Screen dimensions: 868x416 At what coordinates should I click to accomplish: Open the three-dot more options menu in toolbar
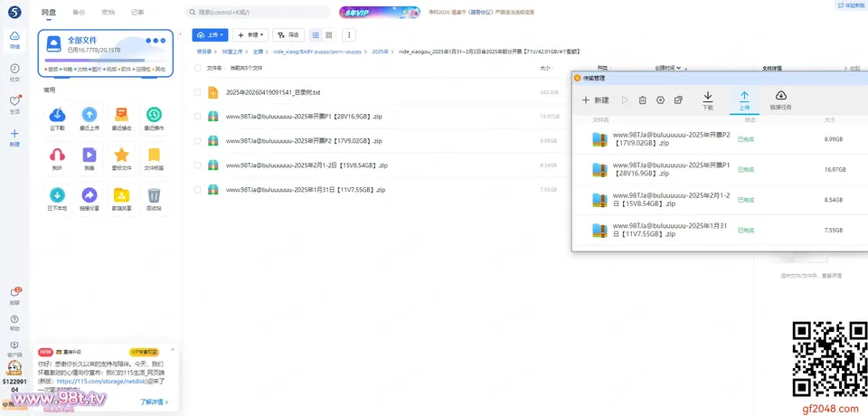click(x=349, y=35)
